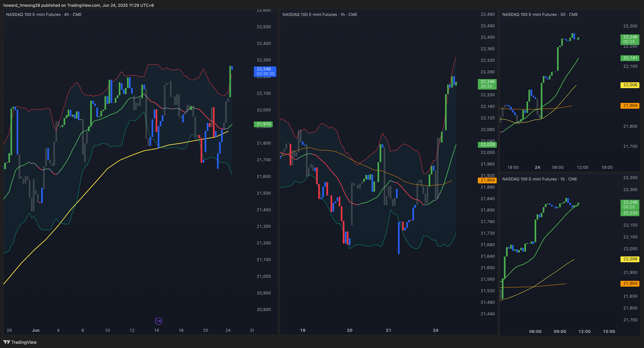This screenshot has width=644, height=348.
Task: Click the green 22,246 label on 30-minute chart
Action: point(630,40)
